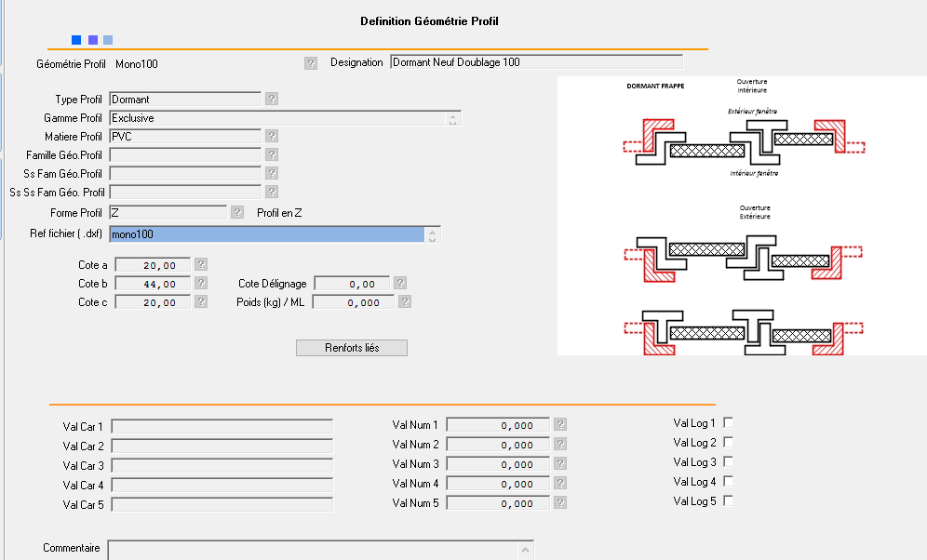Open the lookup icon next to Type Profil

272,99
